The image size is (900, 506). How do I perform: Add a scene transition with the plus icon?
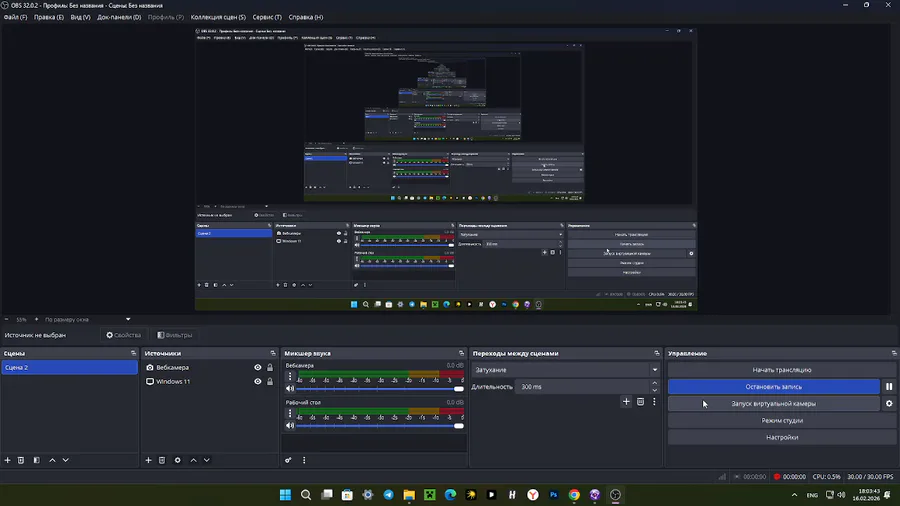(626, 402)
